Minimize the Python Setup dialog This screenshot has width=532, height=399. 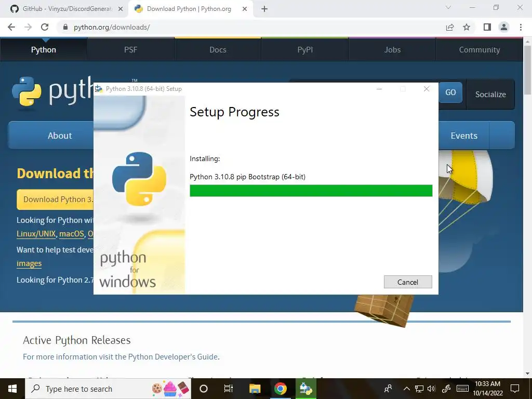click(379, 89)
